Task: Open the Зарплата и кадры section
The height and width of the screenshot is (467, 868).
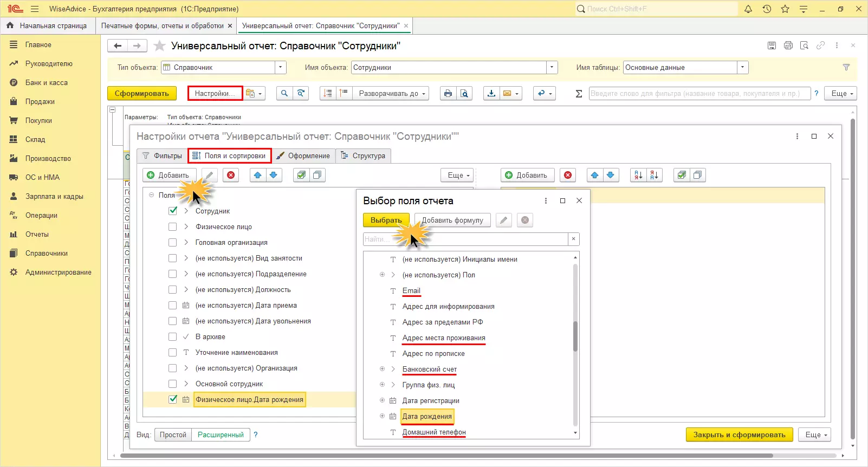Action: point(54,197)
